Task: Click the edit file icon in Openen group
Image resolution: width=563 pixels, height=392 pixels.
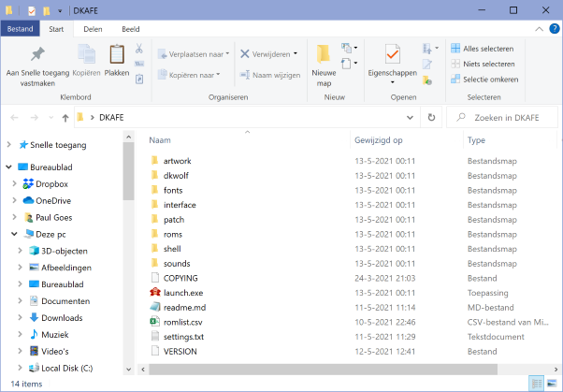Action: 426,64
